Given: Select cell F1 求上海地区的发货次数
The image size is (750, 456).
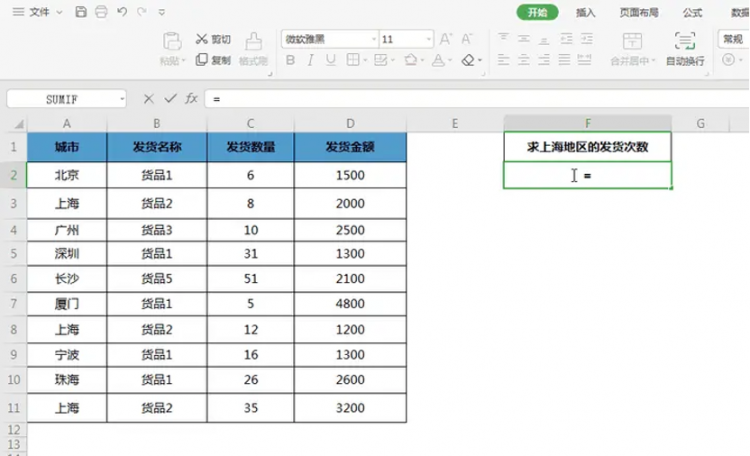Looking at the screenshot, I should pos(587,147).
